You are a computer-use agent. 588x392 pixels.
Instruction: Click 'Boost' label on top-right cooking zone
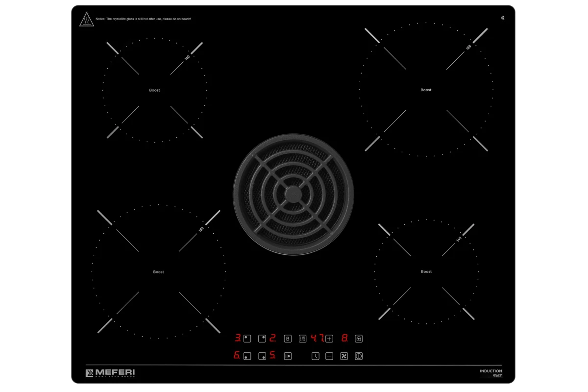click(x=426, y=90)
